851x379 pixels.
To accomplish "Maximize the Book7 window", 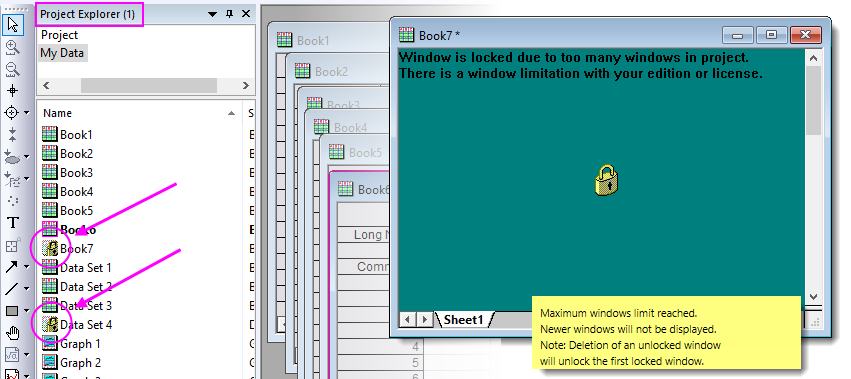I will coord(771,35).
